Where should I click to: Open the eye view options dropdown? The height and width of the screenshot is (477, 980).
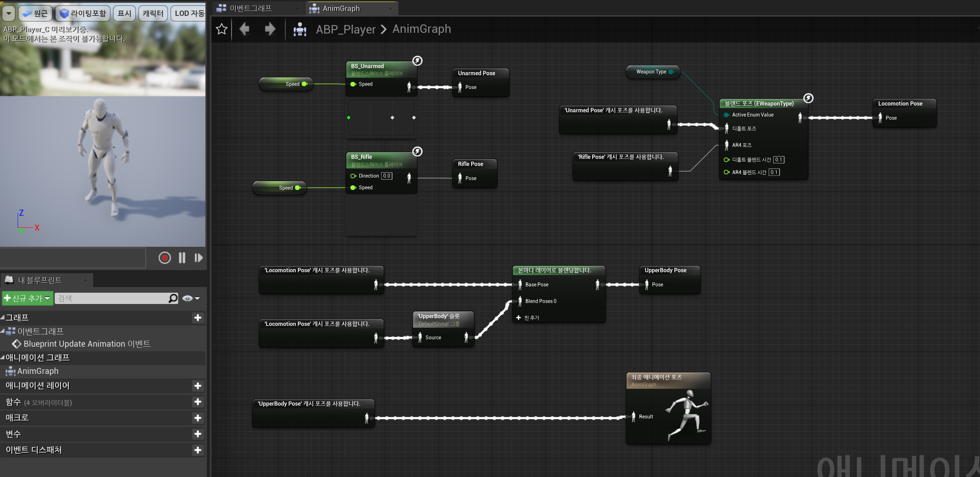coord(191,298)
